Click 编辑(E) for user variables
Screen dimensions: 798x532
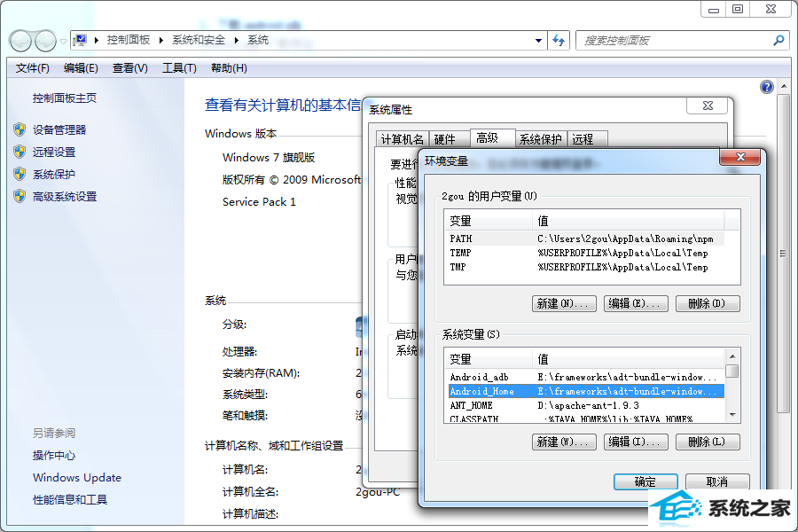pos(635,303)
